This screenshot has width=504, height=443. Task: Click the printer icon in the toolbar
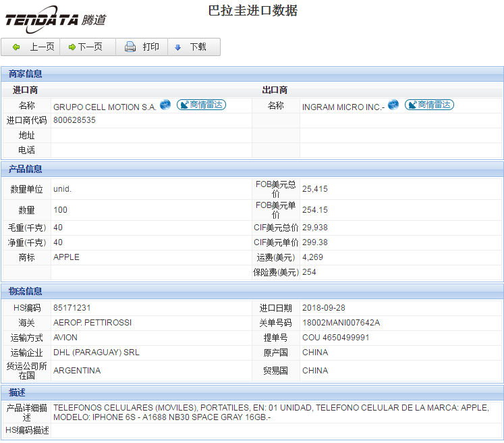click(x=130, y=47)
